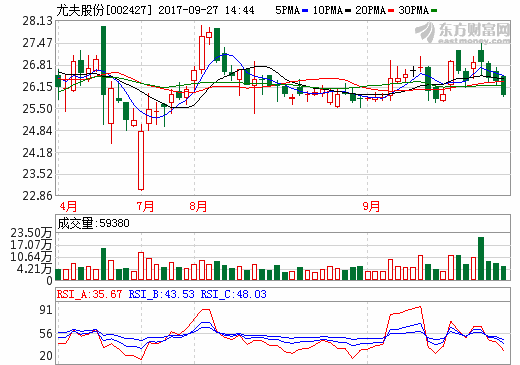Click the 30PMA legend label
The image size is (520, 365).
(x=413, y=10)
